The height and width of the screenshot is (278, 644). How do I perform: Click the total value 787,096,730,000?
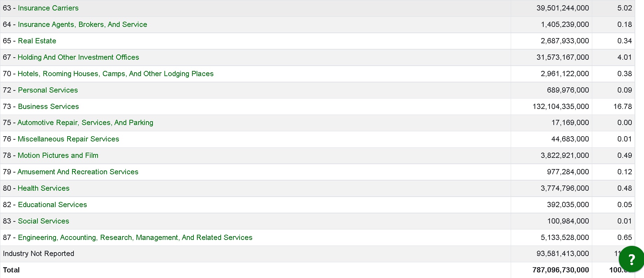(x=560, y=270)
